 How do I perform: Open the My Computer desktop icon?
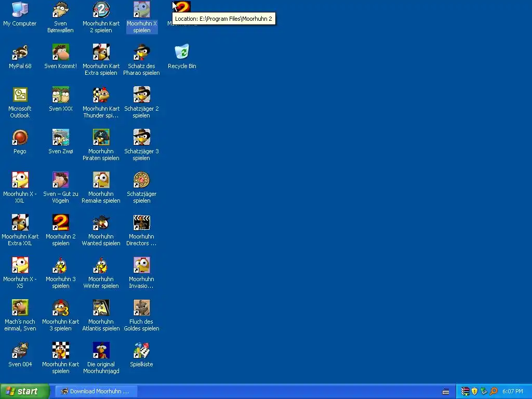20,10
